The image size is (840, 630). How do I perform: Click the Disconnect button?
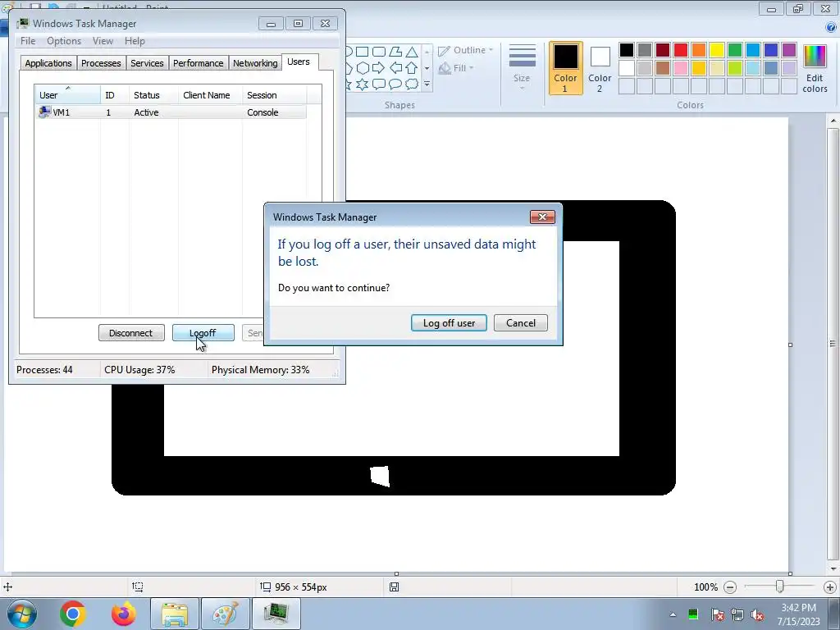pos(131,333)
